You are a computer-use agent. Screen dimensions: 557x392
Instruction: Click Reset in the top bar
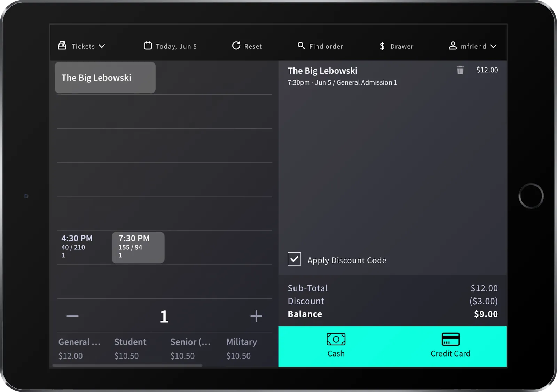tap(247, 46)
